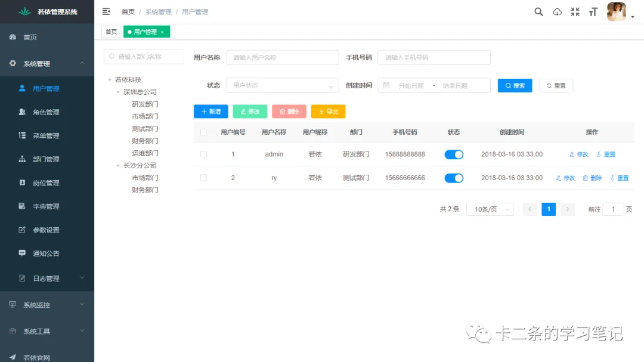Toggle the status switch for ry
The image size is (644, 362).
pyautogui.click(x=454, y=178)
